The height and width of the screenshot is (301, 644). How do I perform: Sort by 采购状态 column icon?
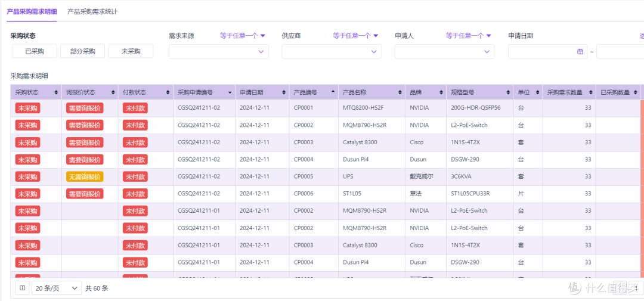tap(56, 93)
